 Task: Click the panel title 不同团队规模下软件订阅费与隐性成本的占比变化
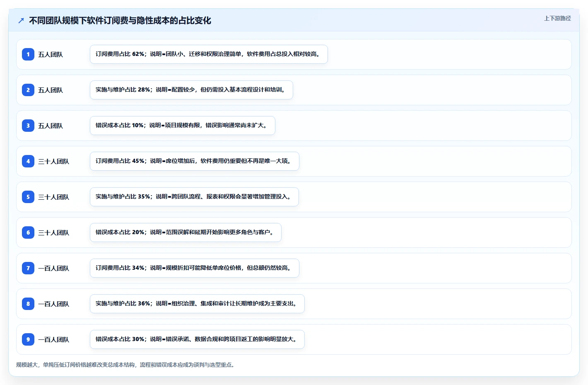120,20
